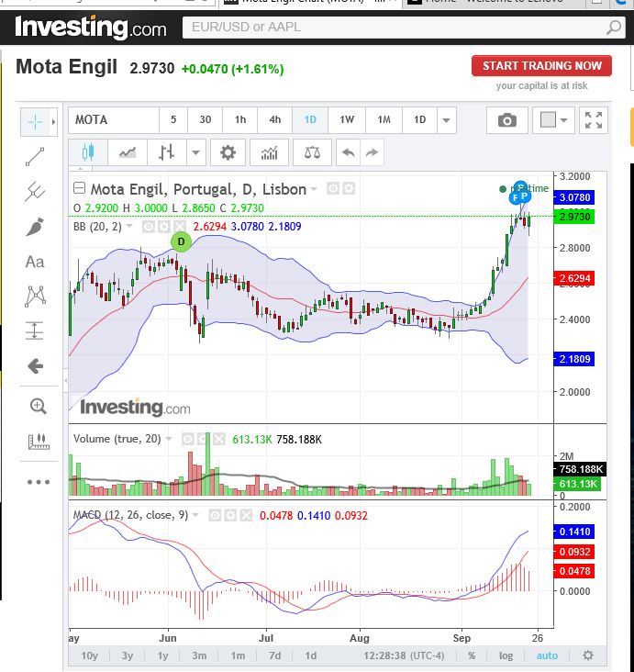Select the pitchfork drawing tool
This screenshot has height=672, width=634.
pyautogui.click(x=35, y=191)
